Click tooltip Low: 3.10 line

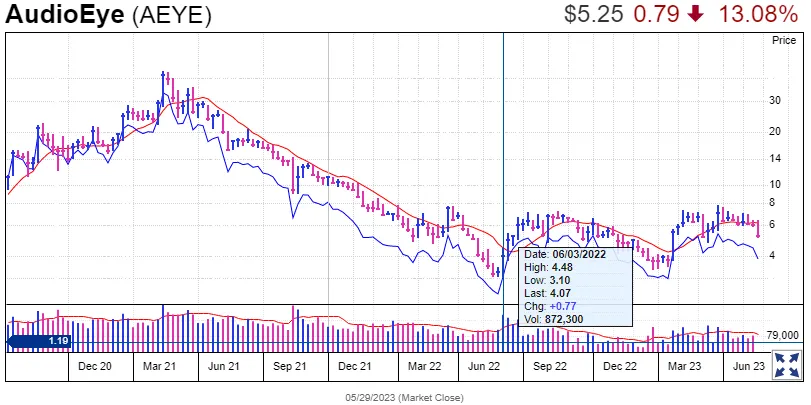click(x=546, y=280)
